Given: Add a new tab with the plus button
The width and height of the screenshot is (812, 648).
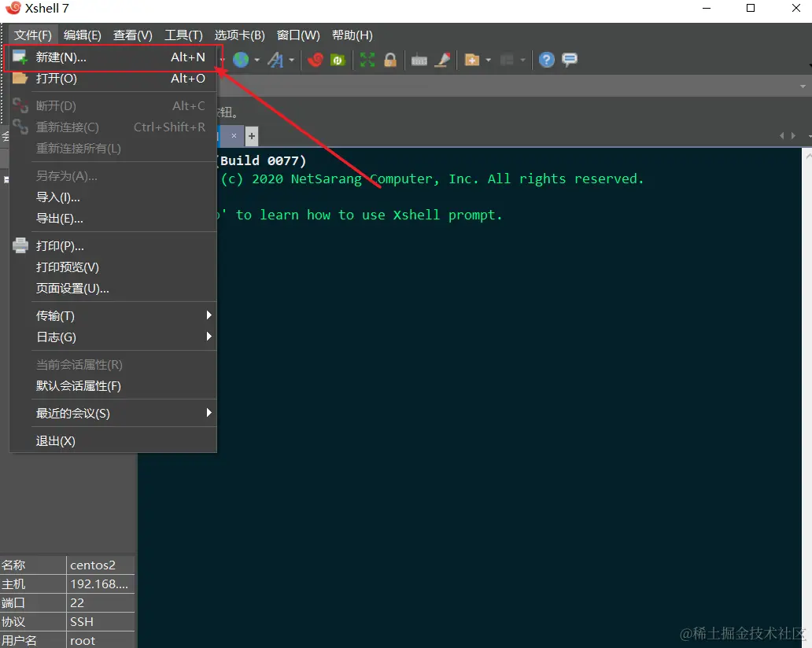Looking at the screenshot, I should [252, 136].
